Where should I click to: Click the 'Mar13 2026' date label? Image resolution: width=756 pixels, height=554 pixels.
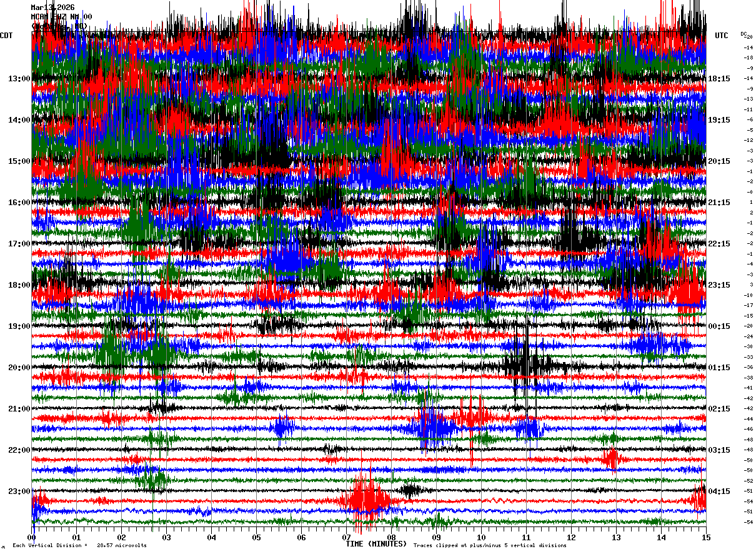click(52, 8)
